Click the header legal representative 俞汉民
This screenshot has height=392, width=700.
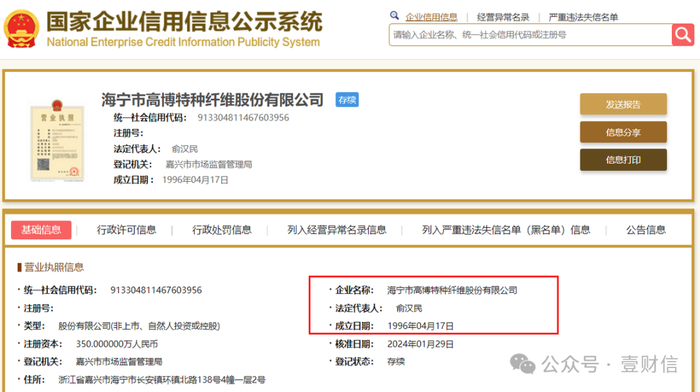pos(184,149)
